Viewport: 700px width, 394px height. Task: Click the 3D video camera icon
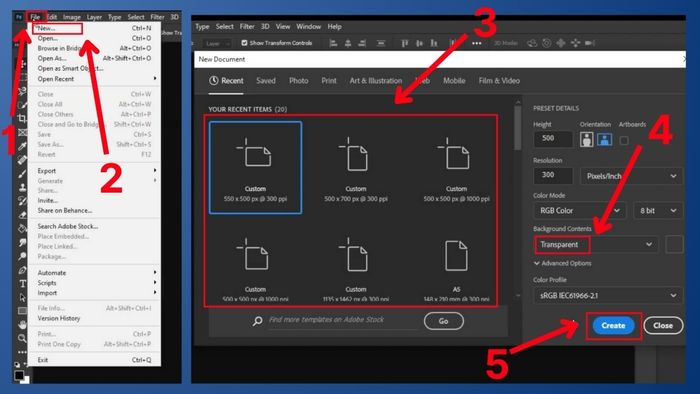590,43
